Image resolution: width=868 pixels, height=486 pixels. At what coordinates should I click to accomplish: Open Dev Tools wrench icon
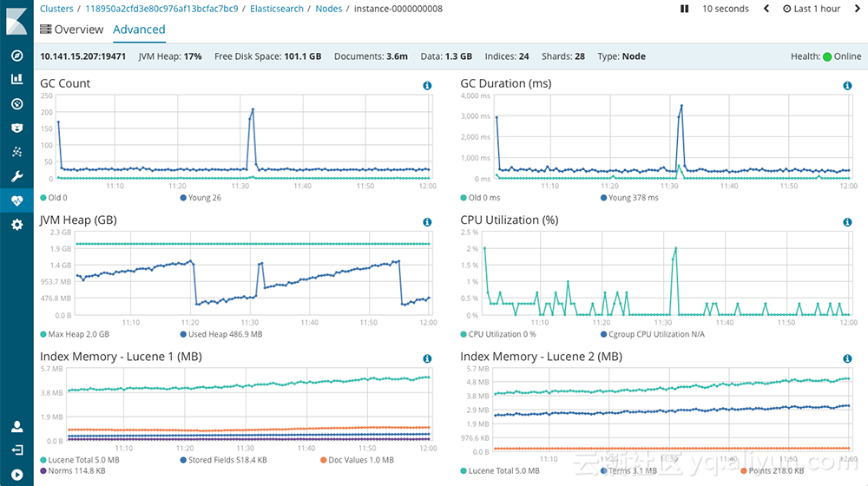(16, 176)
